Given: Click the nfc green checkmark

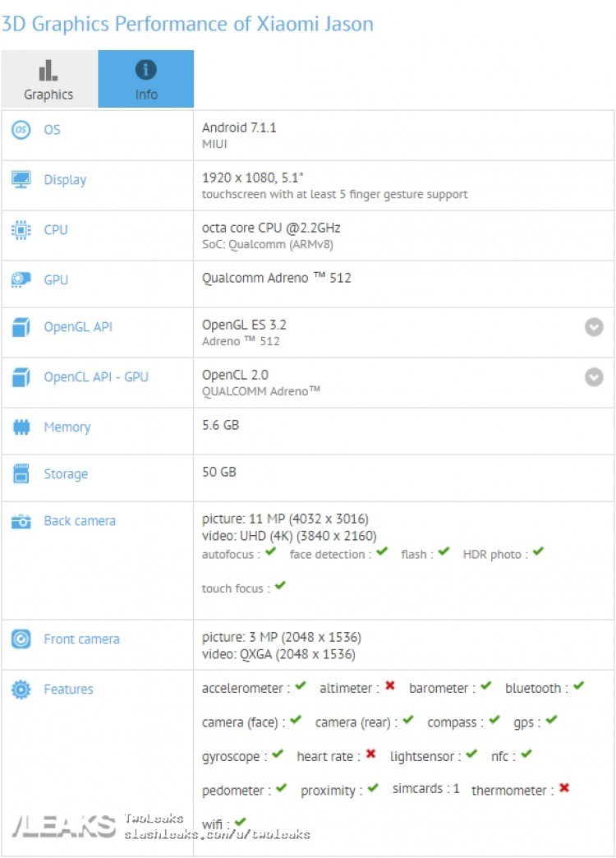Looking at the screenshot, I should [x=526, y=754].
